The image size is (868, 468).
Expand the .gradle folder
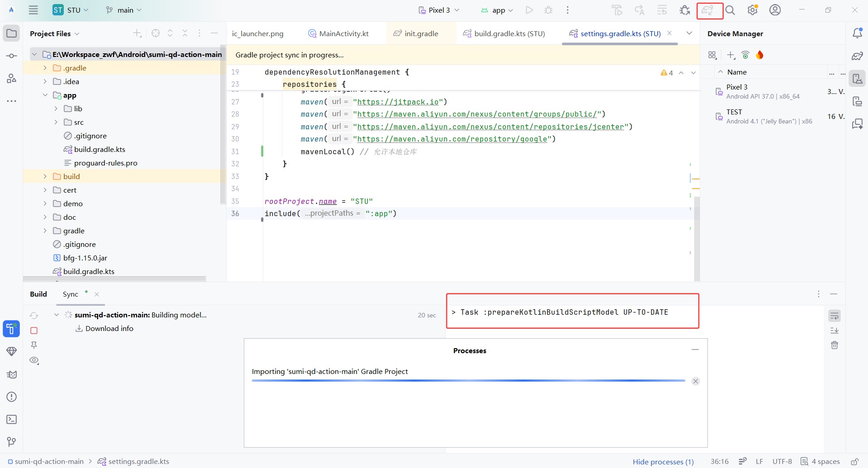pos(45,68)
